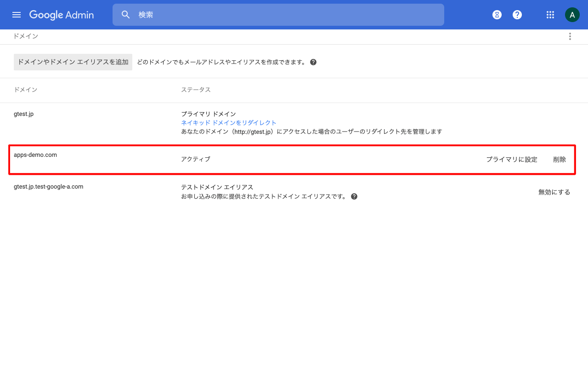Open the hamburger main menu
The height and width of the screenshot is (368, 588).
point(17,15)
